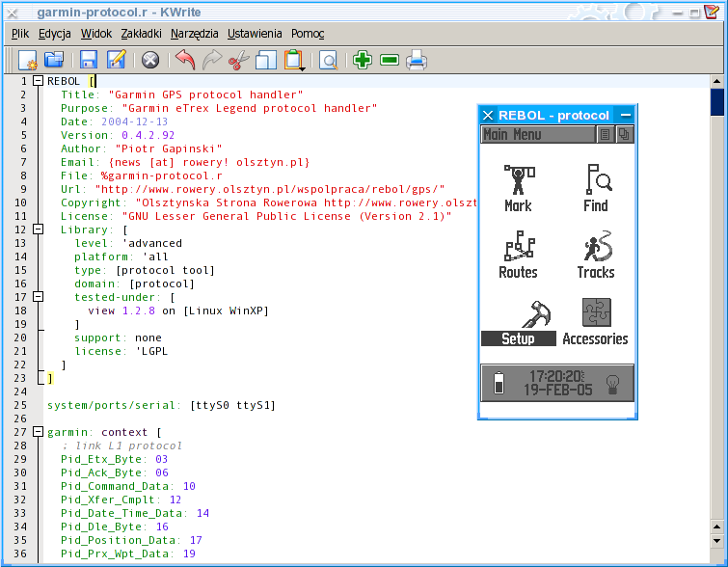Screen dimensions: 728x567
Task: Click the scroll up arrow at scrollbar top
Action: (716, 81)
